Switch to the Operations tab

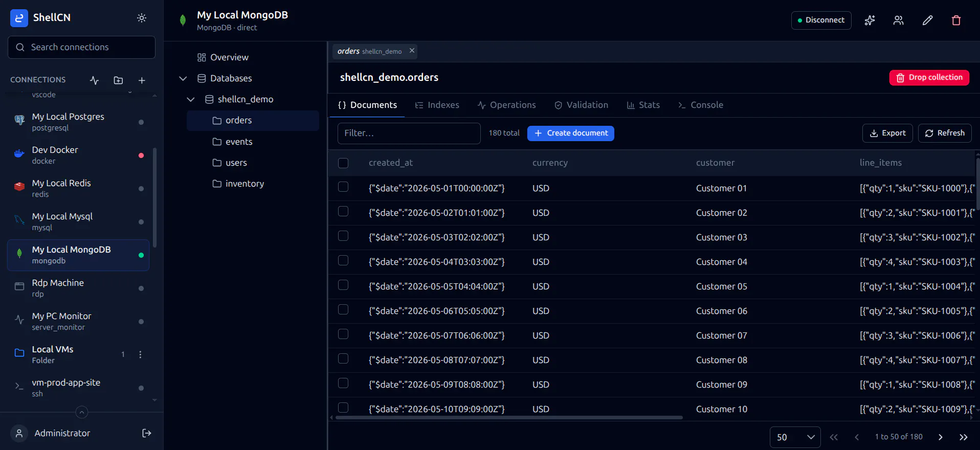[506, 105]
